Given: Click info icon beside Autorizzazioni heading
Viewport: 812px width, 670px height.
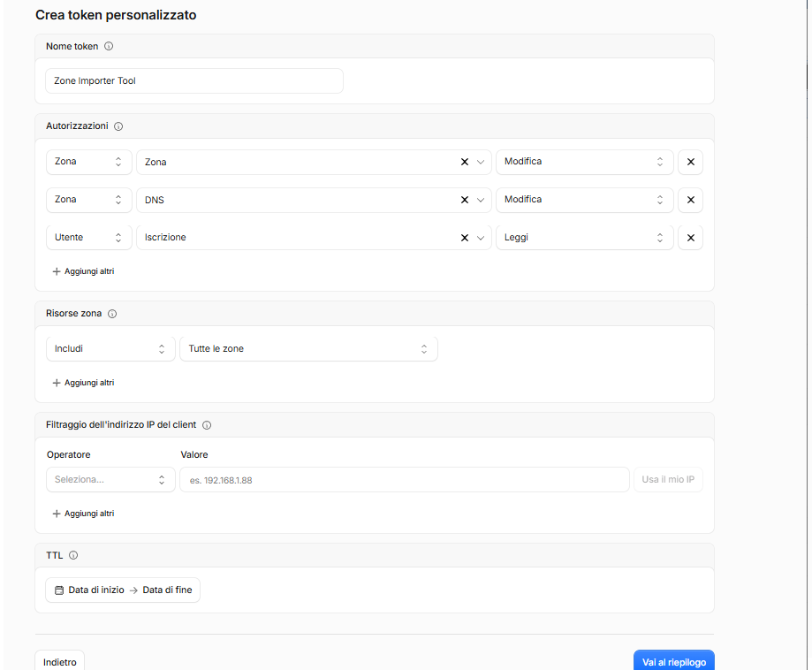Looking at the screenshot, I should 118,126.
